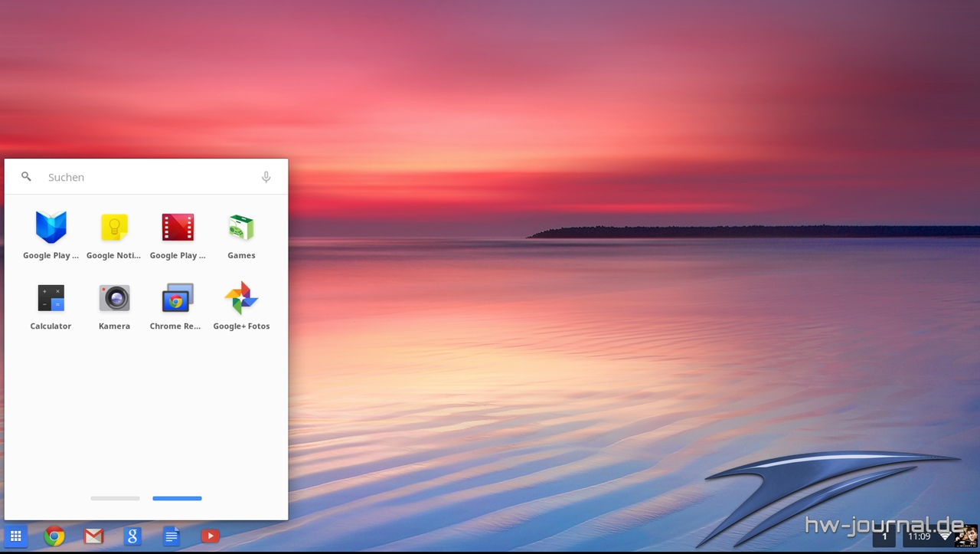
Task: Click the 11:09 clock in the status tray
Action: 919,536
